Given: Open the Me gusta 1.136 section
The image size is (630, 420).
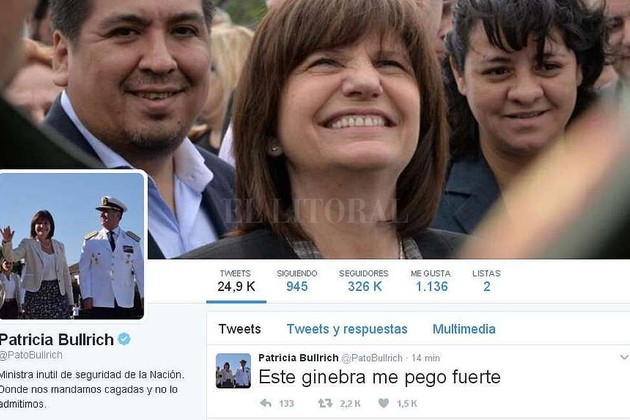Looking at the screenshot, I should coord(431,281).
